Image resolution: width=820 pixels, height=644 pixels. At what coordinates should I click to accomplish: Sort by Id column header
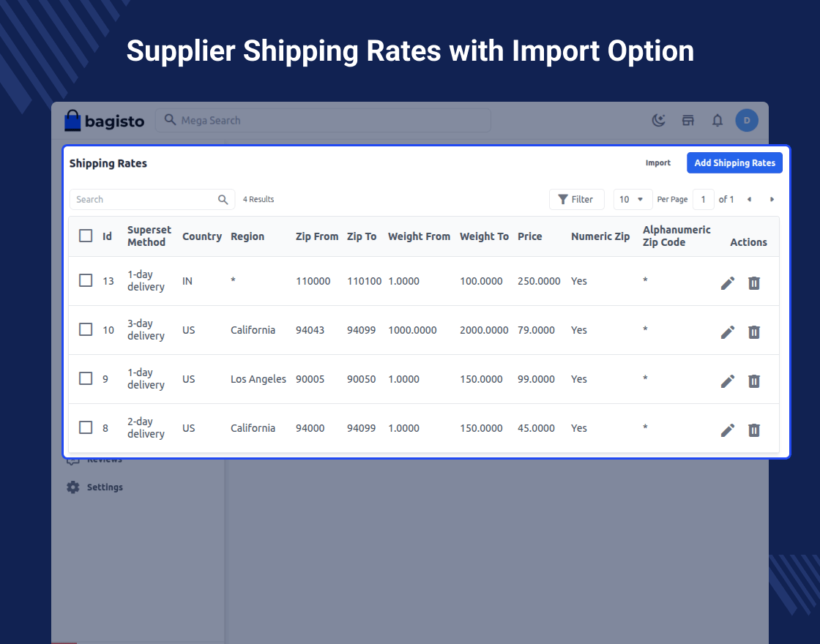coord(107,236)
